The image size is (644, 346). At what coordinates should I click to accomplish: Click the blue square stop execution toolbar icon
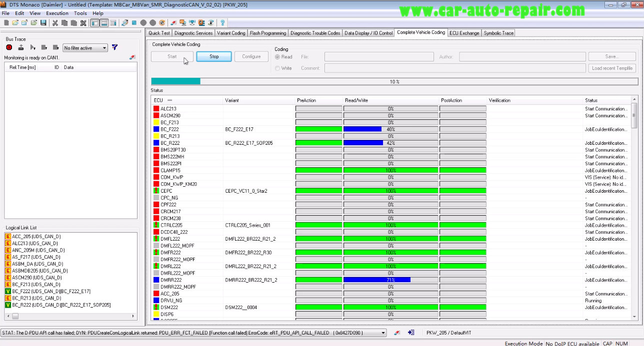134,23
